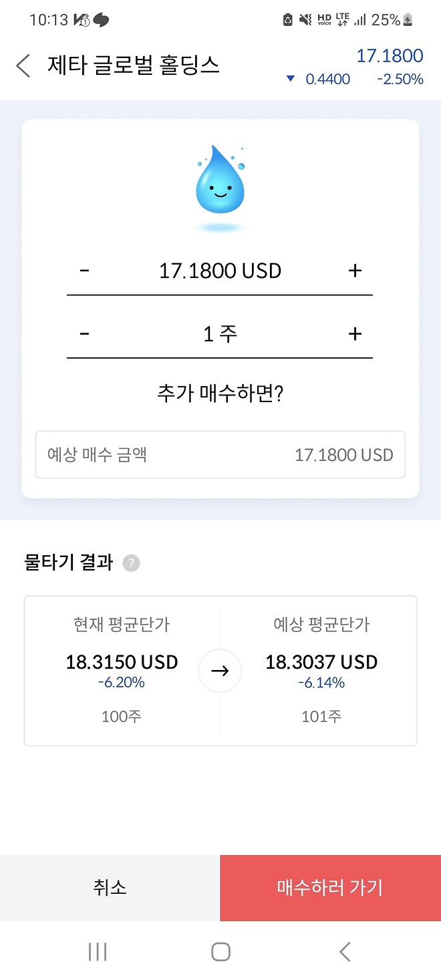Tap the Home button in the navigation bar
Image resolution: width=441 pixels, height=980 pixels.
(220, 951)
